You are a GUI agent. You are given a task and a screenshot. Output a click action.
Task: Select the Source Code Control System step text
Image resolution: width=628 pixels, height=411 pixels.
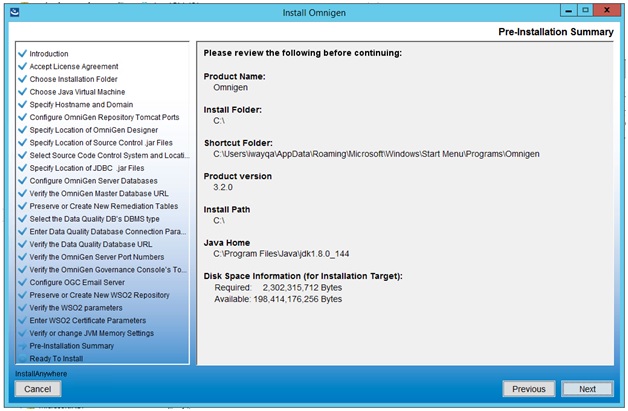[x=109, y=155]
